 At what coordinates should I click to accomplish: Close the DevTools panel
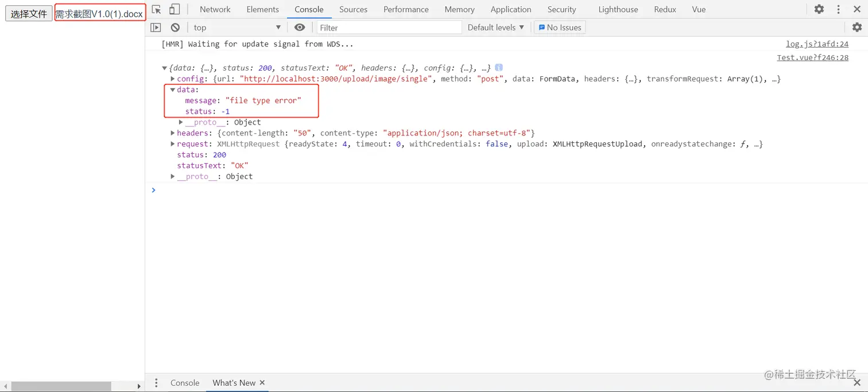(857, 9)
